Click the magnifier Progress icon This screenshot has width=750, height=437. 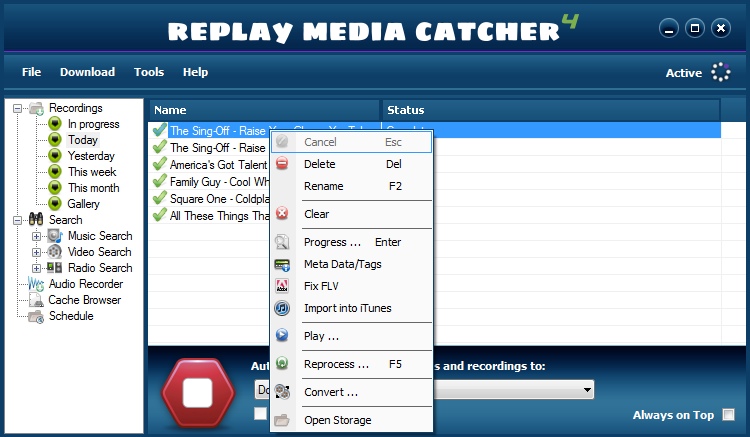click(x=282, y=242)
